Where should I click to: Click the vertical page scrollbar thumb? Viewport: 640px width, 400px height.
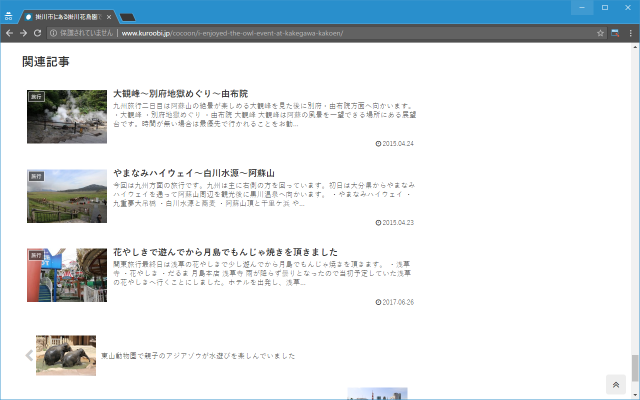[x=634, y=366]
